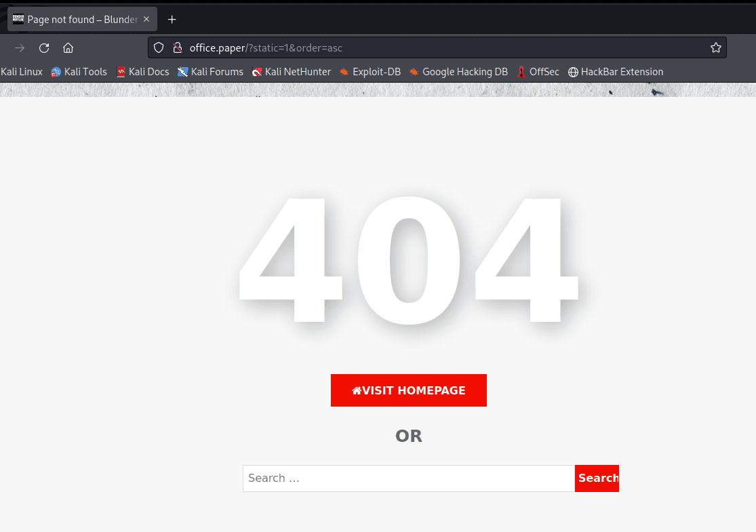
Task: Click the browser reload icon
Action: 44,48
